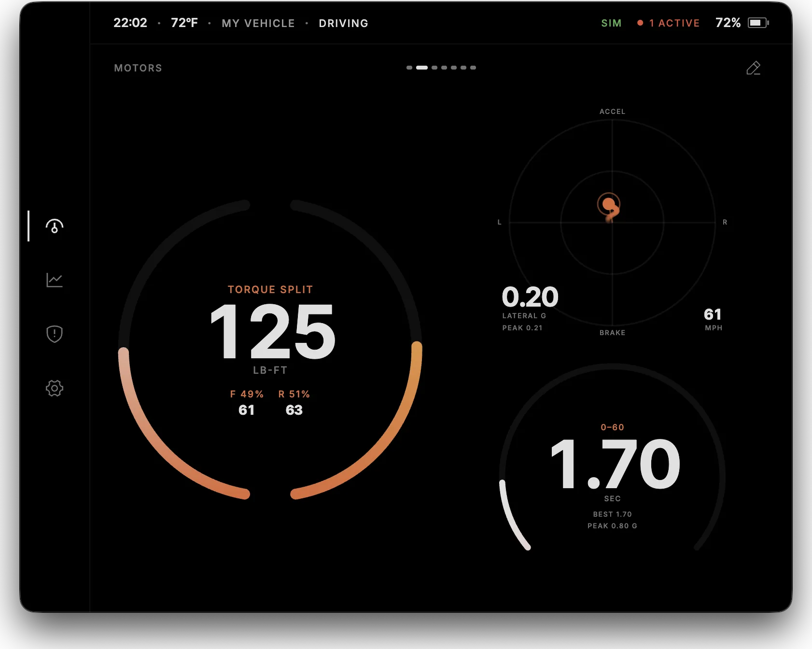Click the 1.70 seconds value
The height and width of the screenshot is (649, 812).
pyautogui.click(x=616, y=464)
